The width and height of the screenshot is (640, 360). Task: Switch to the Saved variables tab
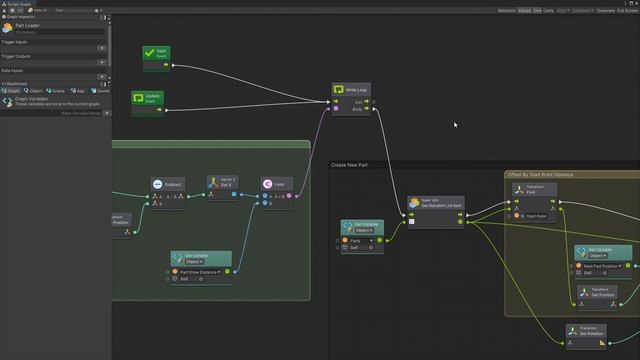(100, 91)
